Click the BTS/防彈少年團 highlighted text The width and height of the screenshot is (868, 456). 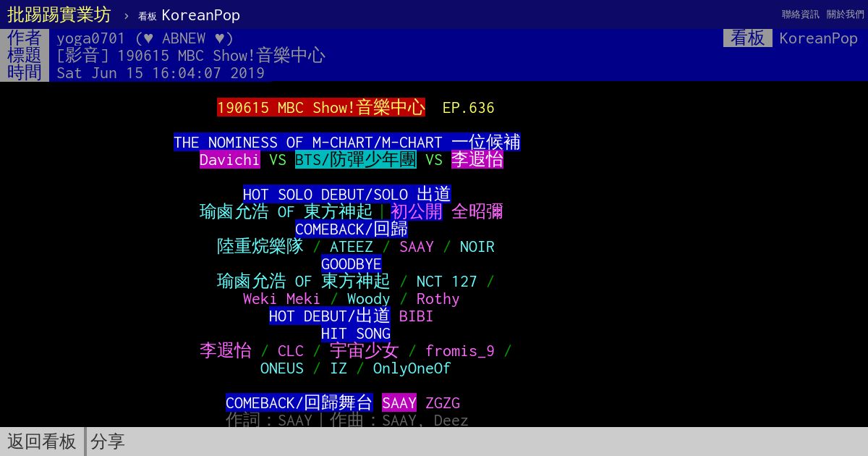tap(356, 160)
